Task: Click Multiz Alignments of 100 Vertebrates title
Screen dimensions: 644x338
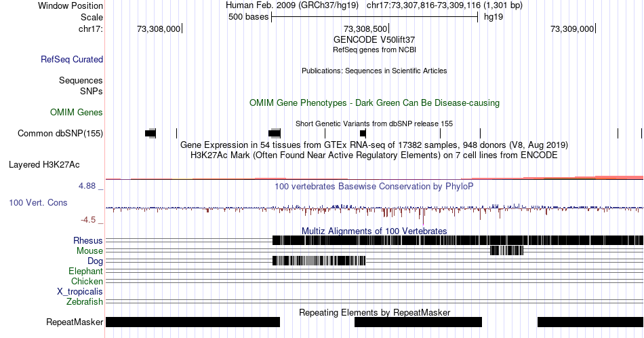Action: [x=374, y=231]
